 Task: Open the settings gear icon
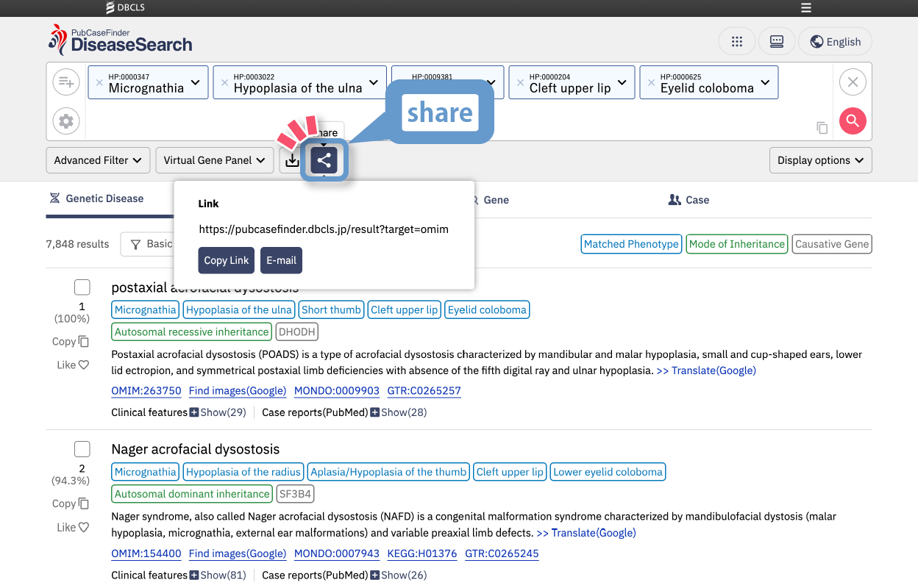coord(66,121)
